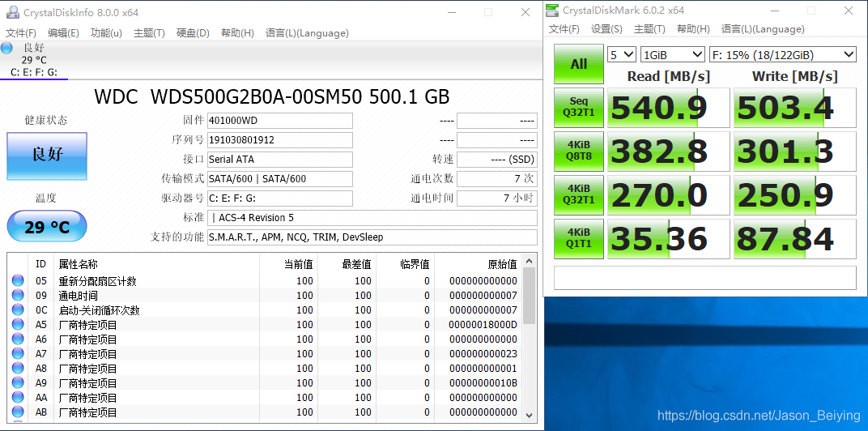
Task: Open 功能(u) menu in CrystalDiskInfo
Action: coord(106,33)
